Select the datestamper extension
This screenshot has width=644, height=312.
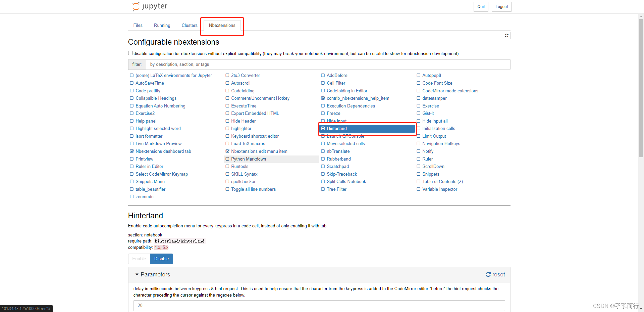point(434,98)
